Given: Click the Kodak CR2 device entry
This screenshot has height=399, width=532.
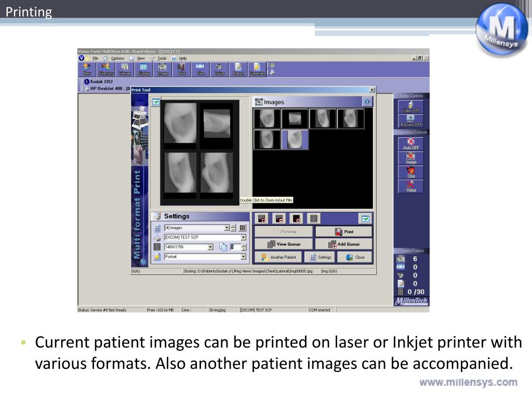Looking at the screenshot, I should click(x=101, y=82).
